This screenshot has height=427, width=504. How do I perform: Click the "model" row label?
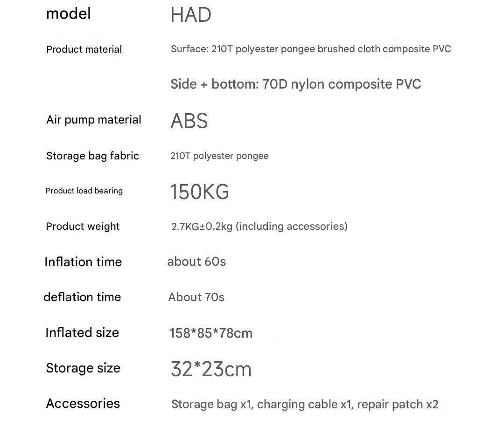pos(68,14)
